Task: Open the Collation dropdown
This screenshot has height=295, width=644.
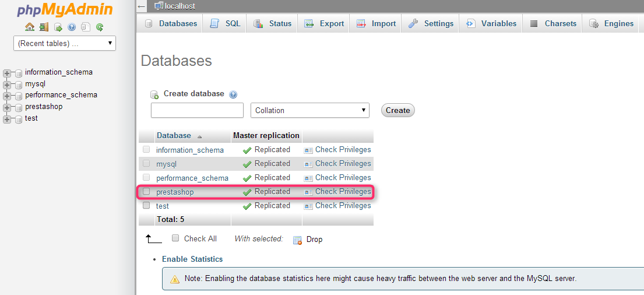Action: pos(310,110)
